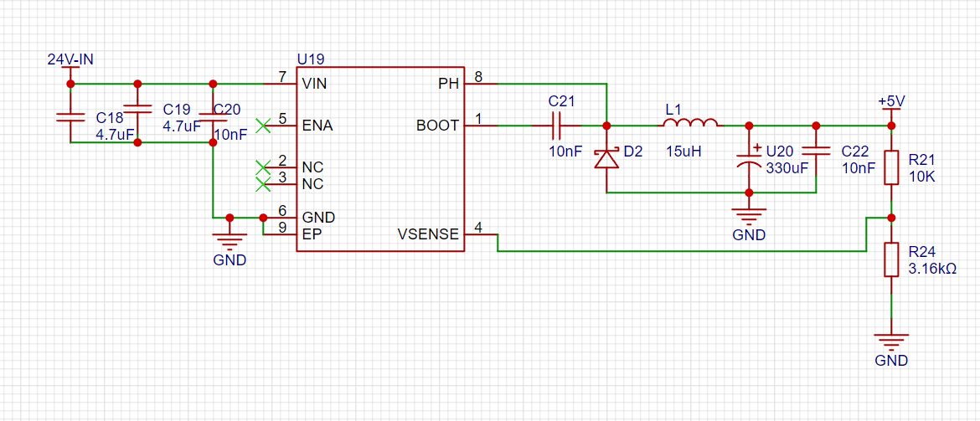Select the VSENSE pin label on U19
980x421 pixels.
(428, 234)
